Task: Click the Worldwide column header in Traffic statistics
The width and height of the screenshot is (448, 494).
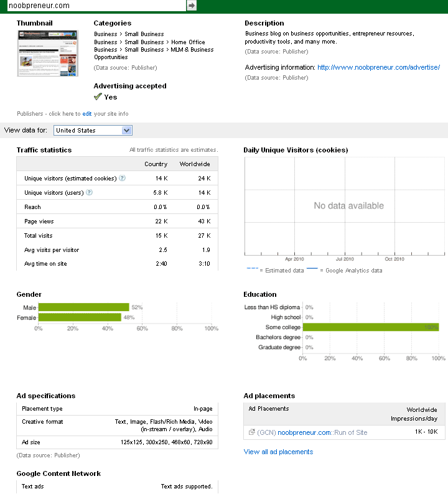Action: point(195,164)
